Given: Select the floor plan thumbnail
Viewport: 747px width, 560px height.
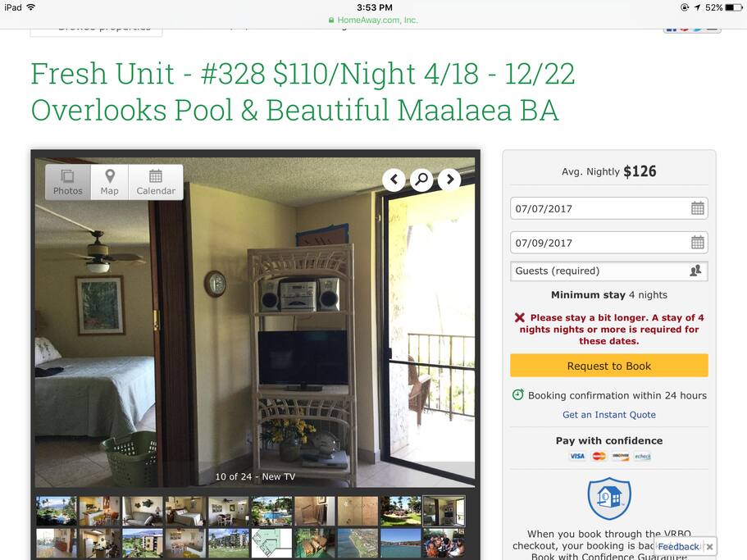Looking at the screenshot, I should [271, 543].
